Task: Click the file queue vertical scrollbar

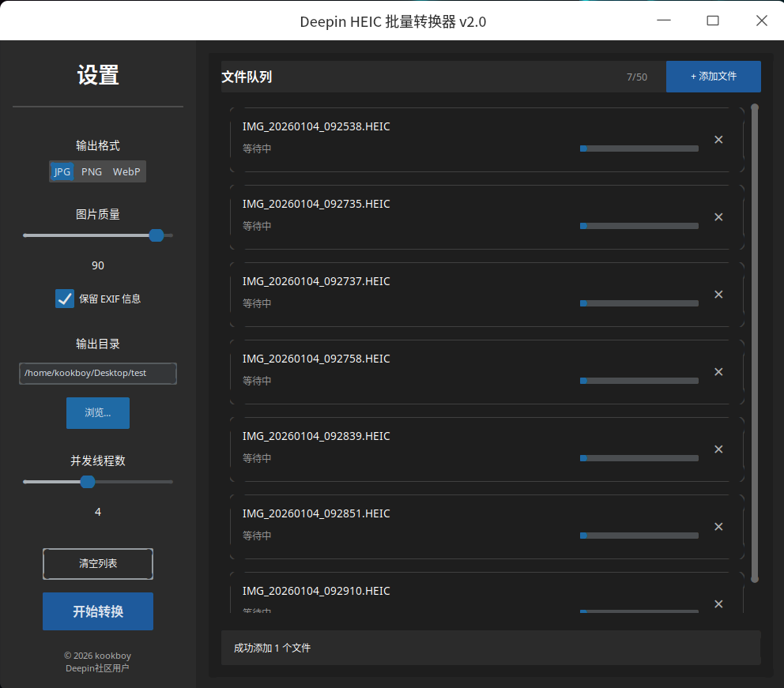Action: 755,344
